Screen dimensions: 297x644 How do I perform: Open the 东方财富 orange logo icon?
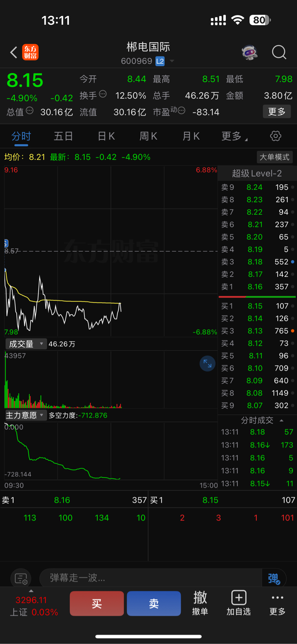31,52
